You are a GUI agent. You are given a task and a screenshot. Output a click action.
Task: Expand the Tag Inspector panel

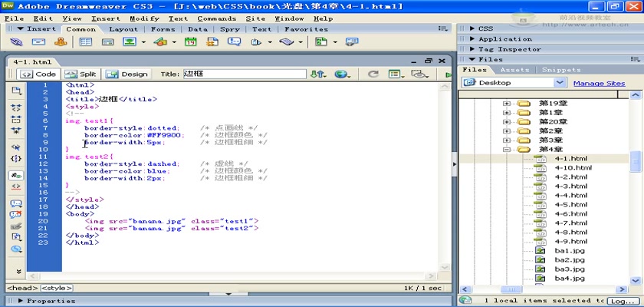pos(472,49)
